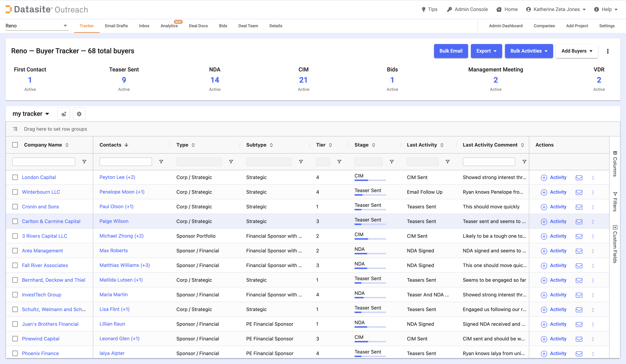Switch to the Deal Docs tab
This screenshot has height=364, width=626.
point(198,26)
